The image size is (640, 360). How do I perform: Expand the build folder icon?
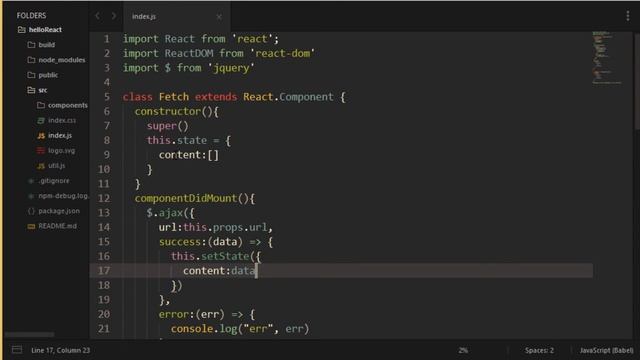click(x=31, y=45)
